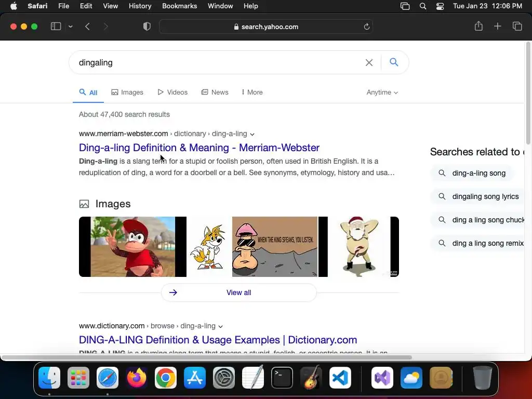The height and width of the screenshot is (399, 532).
Task: Open a new tab with plus icon
Action: pyautogui.click(x=497, y=26)
